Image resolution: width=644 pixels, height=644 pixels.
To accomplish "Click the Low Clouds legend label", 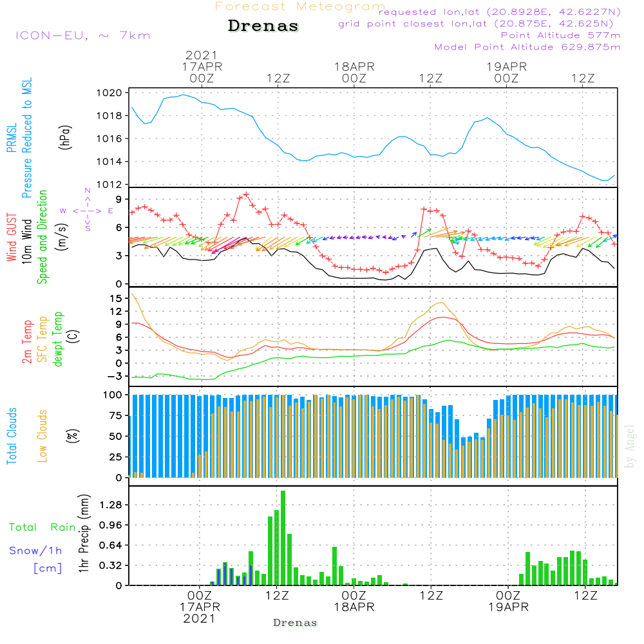I will (x=42, y=436).
